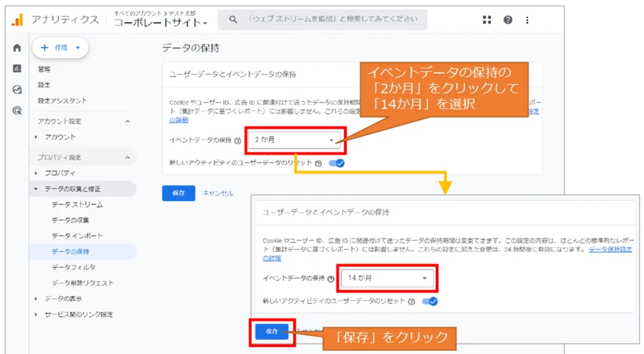Screen dimensions: 644x354
Task: Open the 2 か月 event data retention dropdown
Action: click(294, 140)
